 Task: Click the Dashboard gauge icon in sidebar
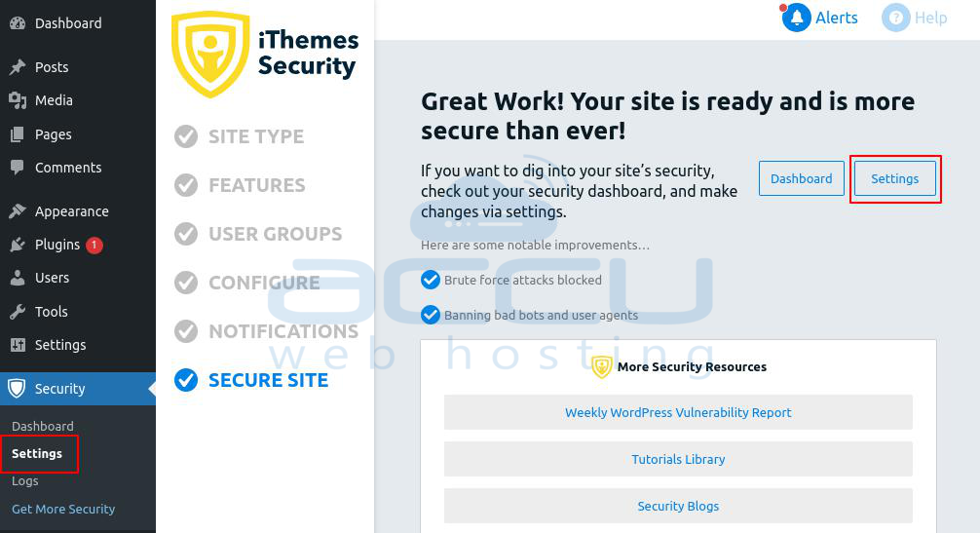18,23
